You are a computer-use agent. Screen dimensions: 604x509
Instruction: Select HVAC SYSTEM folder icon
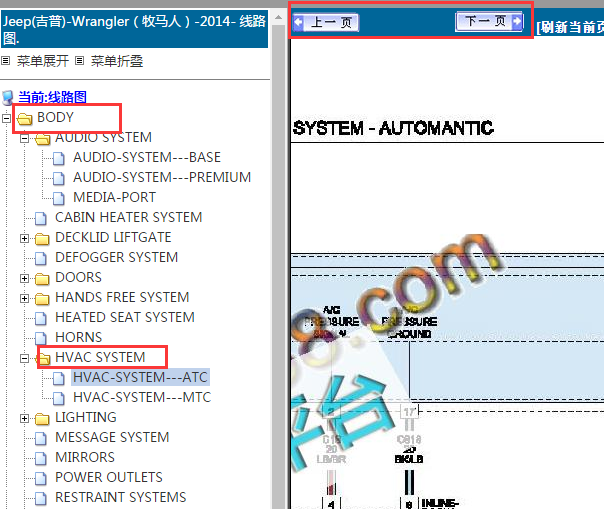[x=43, y=359]
